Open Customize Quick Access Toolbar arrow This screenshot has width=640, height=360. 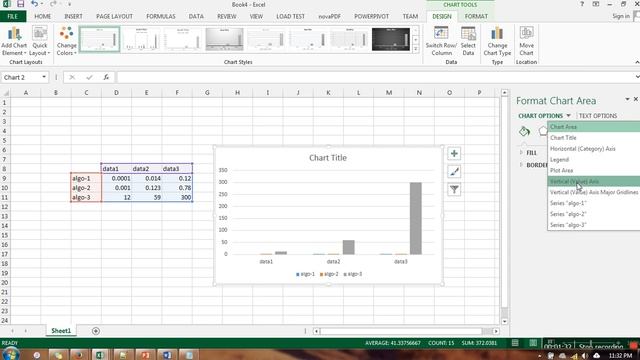pyautogui.click(x=69, y=4)
